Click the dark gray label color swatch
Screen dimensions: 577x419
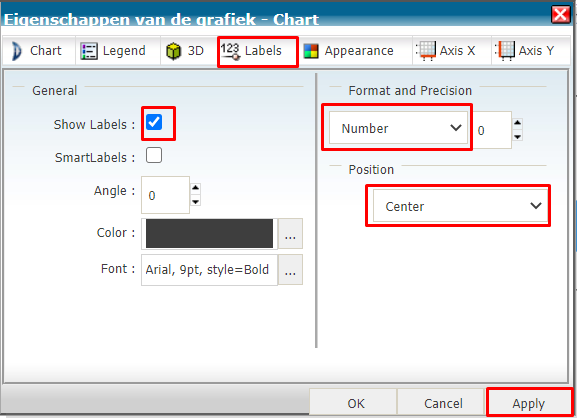click(209, 234)
